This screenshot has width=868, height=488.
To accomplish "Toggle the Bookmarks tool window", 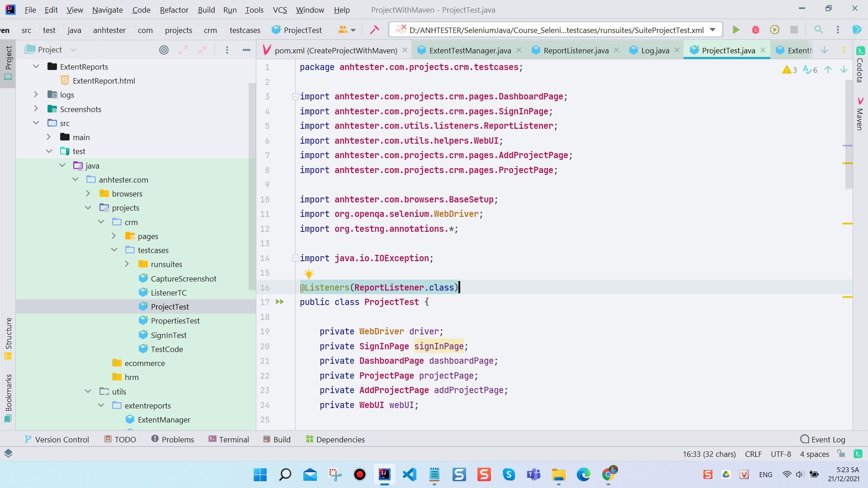I will [8, 398].
